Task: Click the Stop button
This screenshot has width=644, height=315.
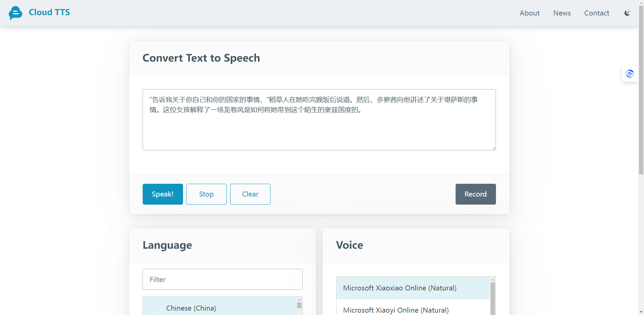Action: click(x=206, y=194)
